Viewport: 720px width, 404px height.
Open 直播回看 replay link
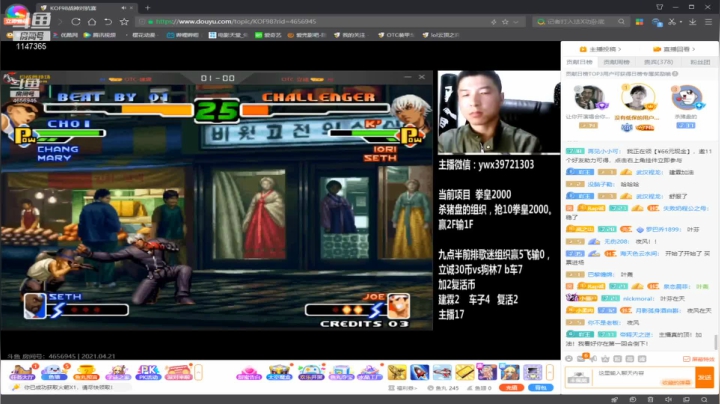[674, 49]
